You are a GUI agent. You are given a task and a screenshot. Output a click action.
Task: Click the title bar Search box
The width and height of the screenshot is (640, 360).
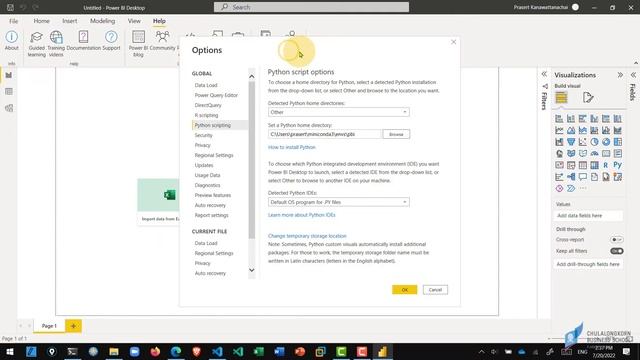311,7
